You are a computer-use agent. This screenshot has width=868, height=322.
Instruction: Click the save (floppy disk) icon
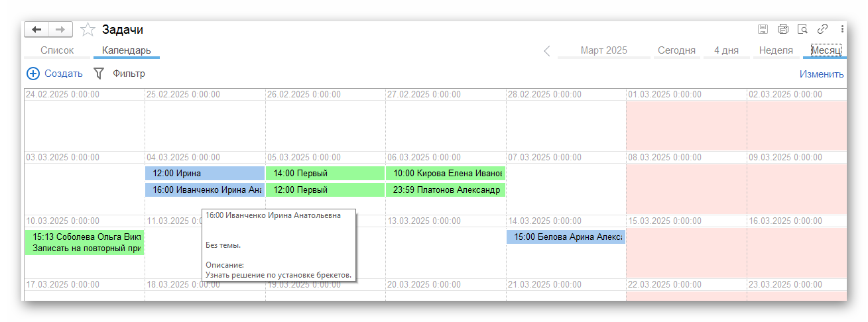click(x=763, y=29)
